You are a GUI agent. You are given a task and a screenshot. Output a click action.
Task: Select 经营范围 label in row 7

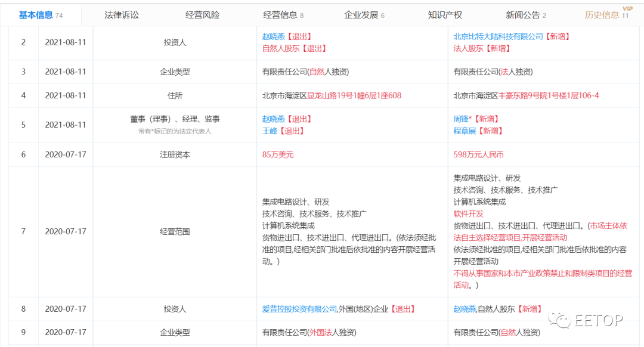click(x=175, y=231)
